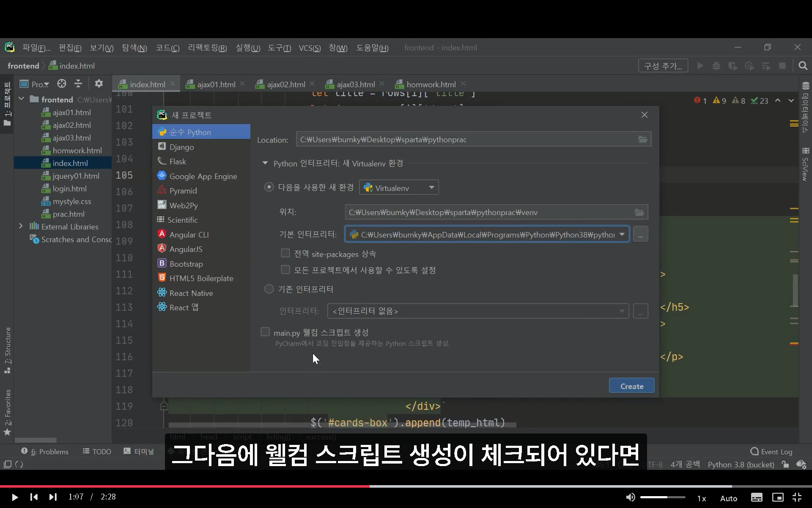Click the 구성 추가... button

[x=663, y=66]
